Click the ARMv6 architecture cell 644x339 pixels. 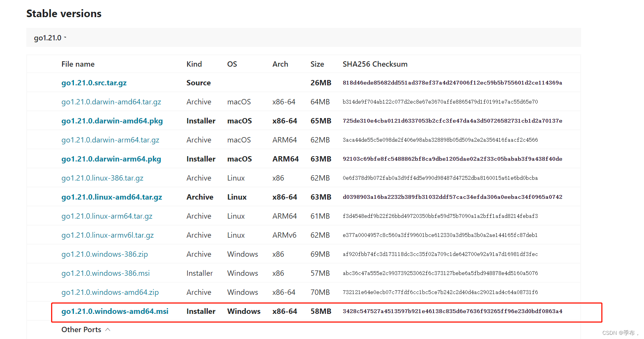click(284, 235)
